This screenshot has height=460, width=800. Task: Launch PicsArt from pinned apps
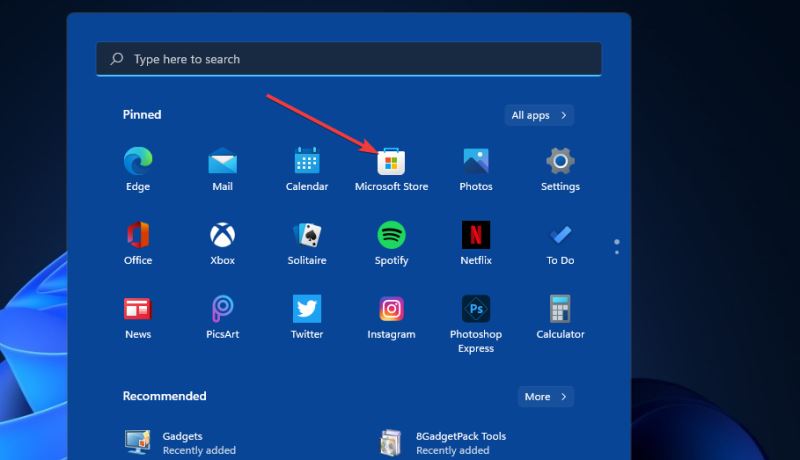(222, 310)
